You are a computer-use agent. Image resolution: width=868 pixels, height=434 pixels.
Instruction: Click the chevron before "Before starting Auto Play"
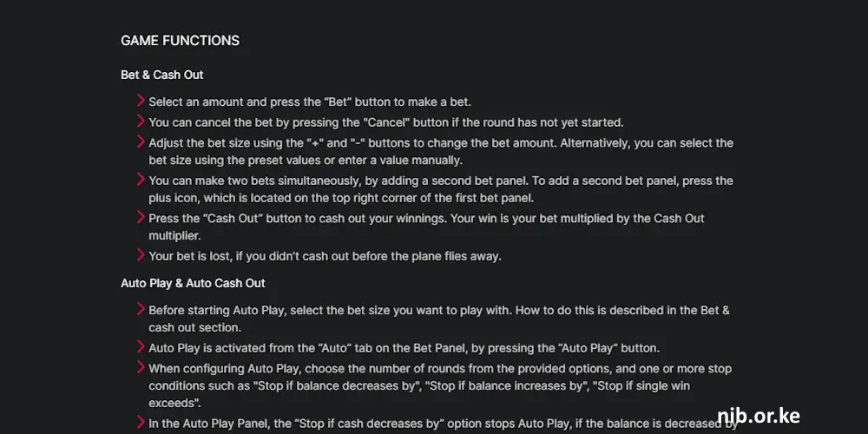click(x=141, y=309)
